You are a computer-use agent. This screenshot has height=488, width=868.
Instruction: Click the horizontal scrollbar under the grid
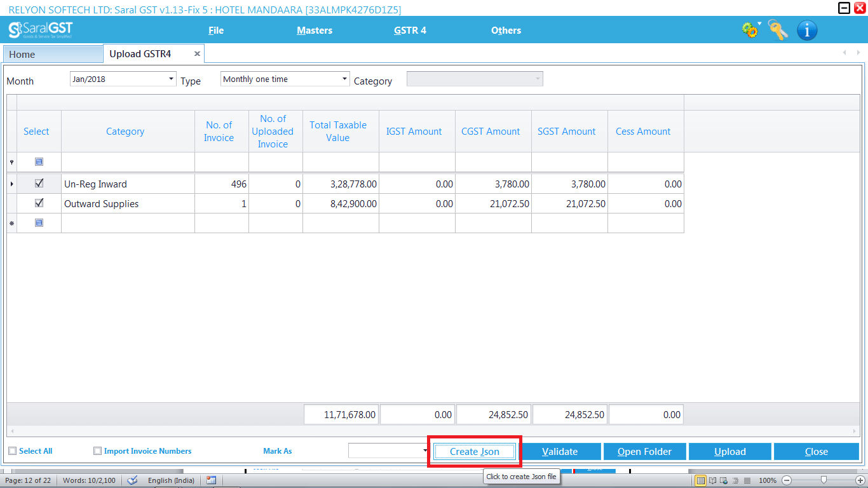434,431
